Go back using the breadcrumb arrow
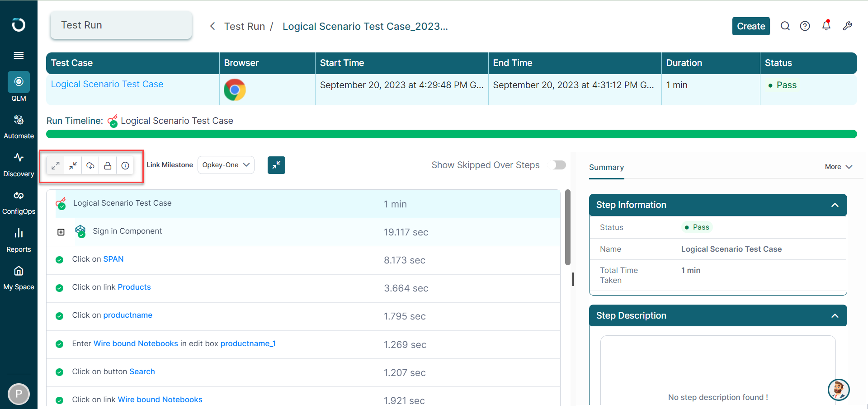 (212, 26)
